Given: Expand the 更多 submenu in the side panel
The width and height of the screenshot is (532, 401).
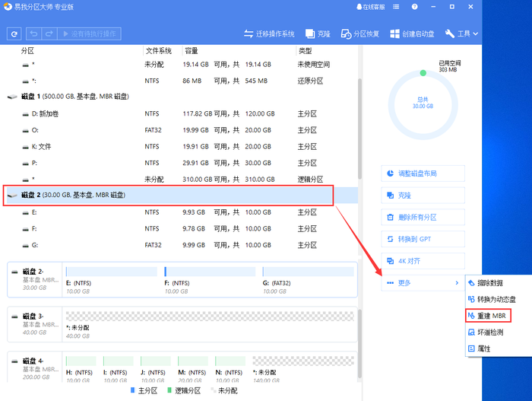Looking at the screenshot, I should (423, 283).
